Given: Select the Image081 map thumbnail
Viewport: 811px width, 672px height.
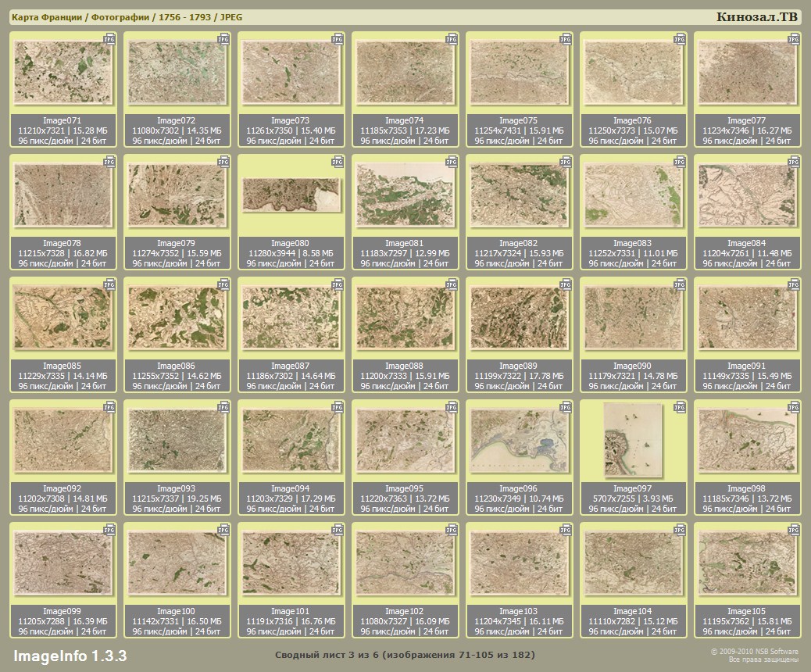Looking at the screenshot, I should pyautogui.click(x=405, y=195).
